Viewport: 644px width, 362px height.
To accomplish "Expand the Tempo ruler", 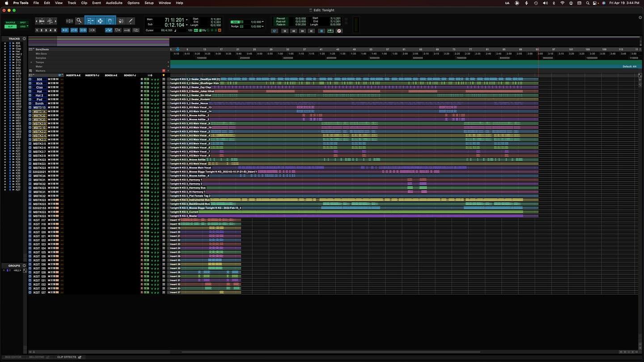I will click(31, 62).
